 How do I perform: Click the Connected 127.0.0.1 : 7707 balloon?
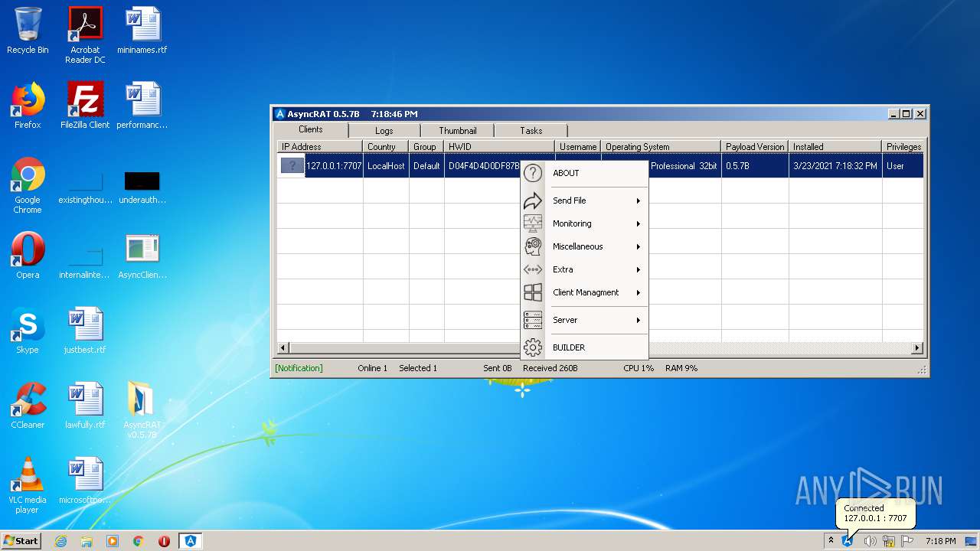(875, 514)
